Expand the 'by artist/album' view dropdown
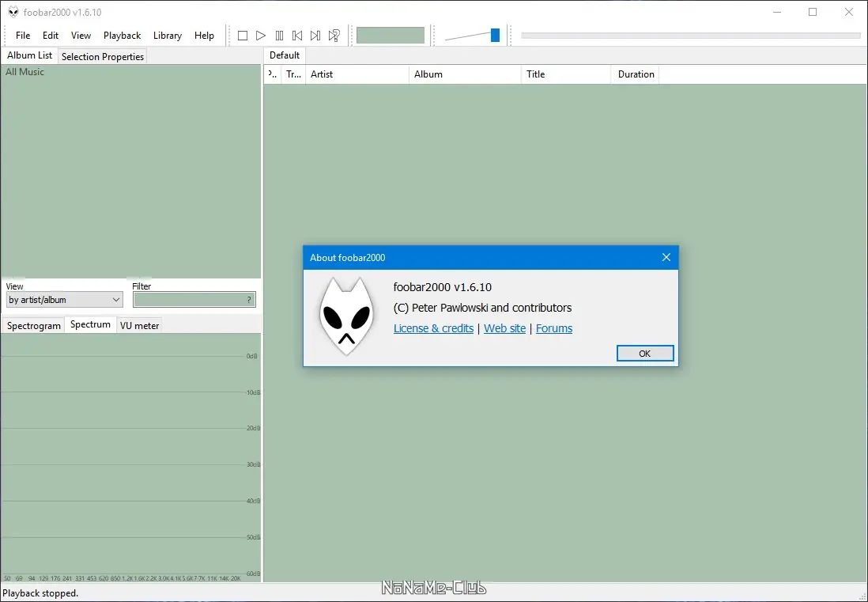Image resolution: width=868 pixels, height=602 pixels. click(x=64, y=300)
